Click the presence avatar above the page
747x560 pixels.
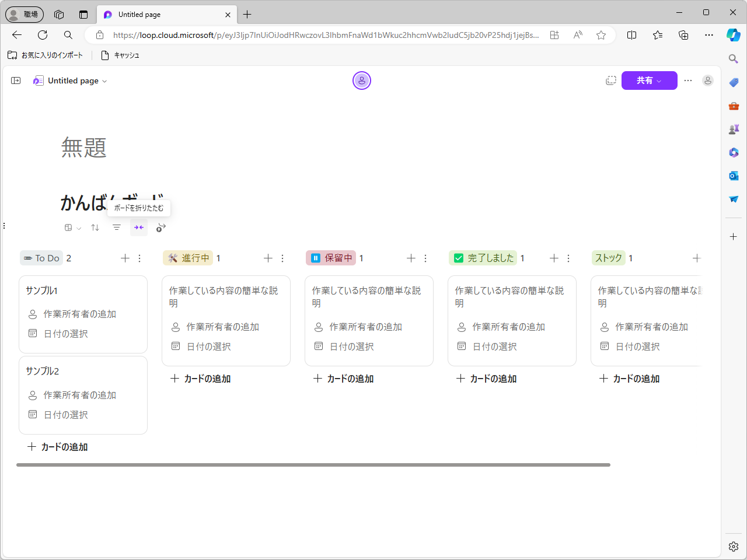362,80
